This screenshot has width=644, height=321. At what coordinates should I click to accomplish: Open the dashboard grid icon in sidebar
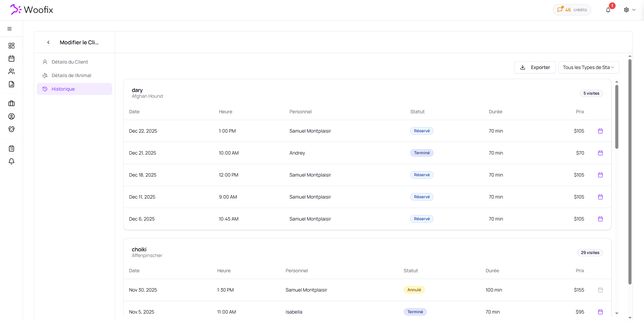[x=11, y=46]
